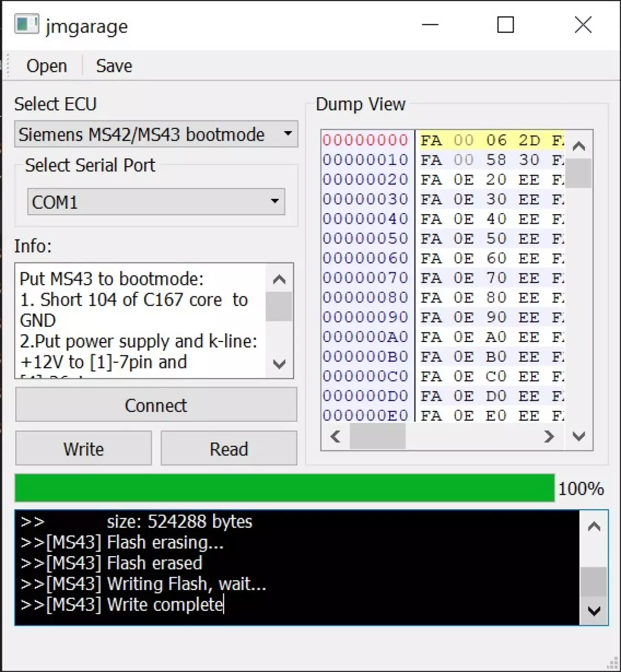Image resolution: width=621 pixels, height=672 pixels.
Task: Maximize the jmgarage window
Action: click(x=506, y=24)
